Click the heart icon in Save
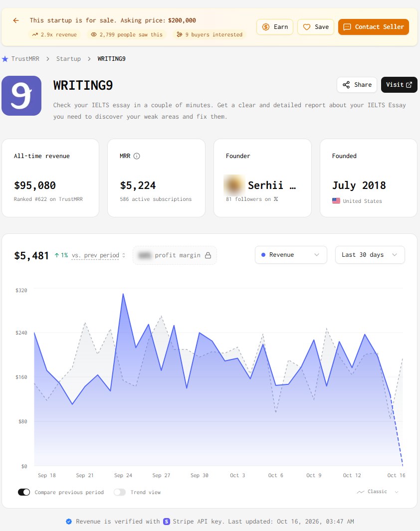The width and height of the screenshot is (420, 531). [x=307, y=27]
